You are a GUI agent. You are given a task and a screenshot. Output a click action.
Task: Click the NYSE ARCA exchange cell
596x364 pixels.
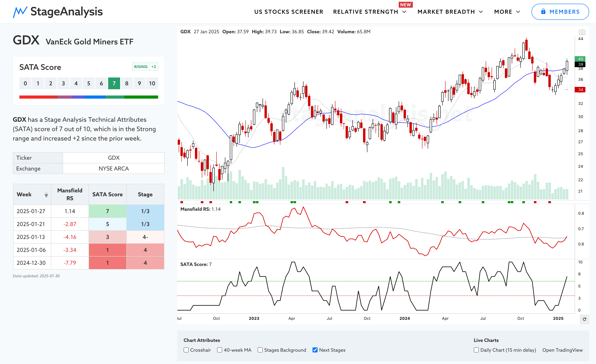click(x=114, y=168)
